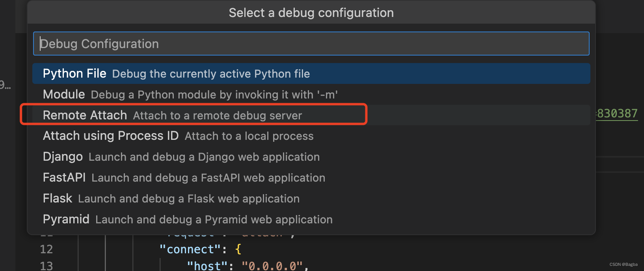This screenshot has width=644, height=271.
Task: Choose the Module debug configuration
Action: tap(190, 95)
